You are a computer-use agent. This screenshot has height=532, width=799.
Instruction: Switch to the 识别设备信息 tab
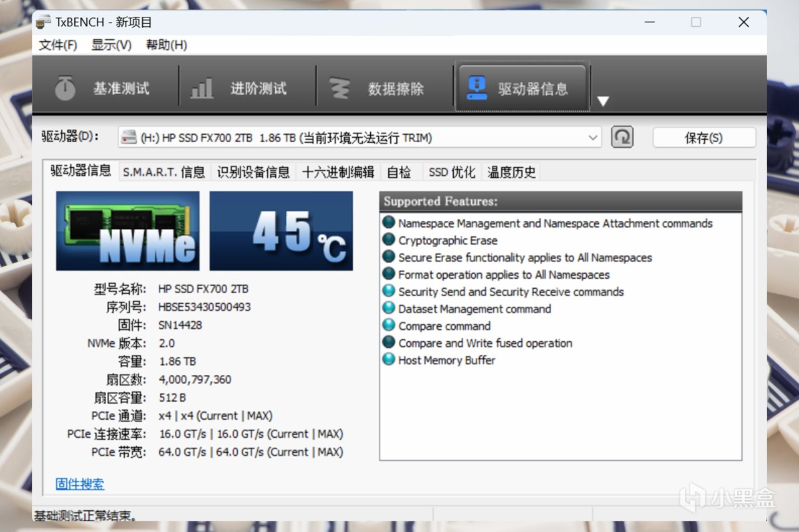[x=253, y=172]
